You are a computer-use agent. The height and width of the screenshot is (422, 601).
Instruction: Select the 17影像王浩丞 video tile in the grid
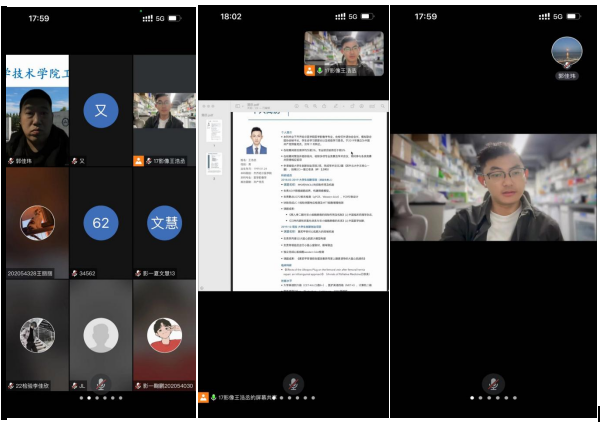point(164,110)
